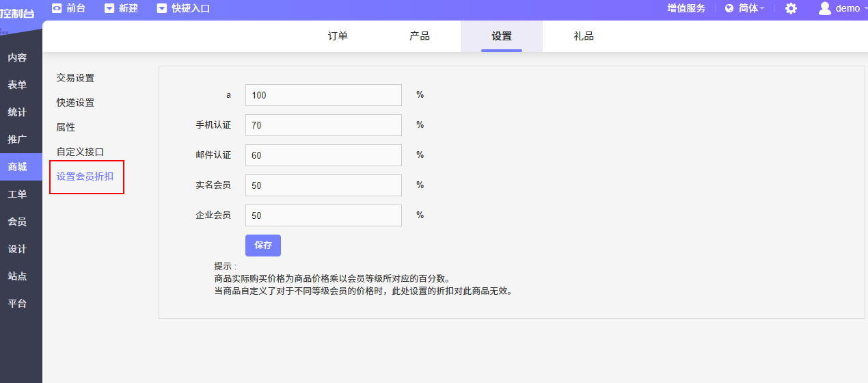
Task: Click the demo user avatar icon
Action: tap(825, 8)
